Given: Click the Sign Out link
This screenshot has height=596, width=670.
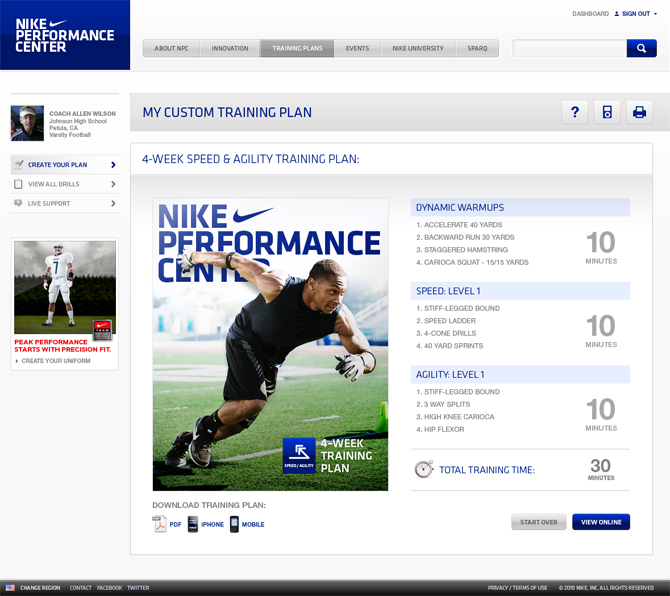Looking at the screenshot, I should (636, 14).
